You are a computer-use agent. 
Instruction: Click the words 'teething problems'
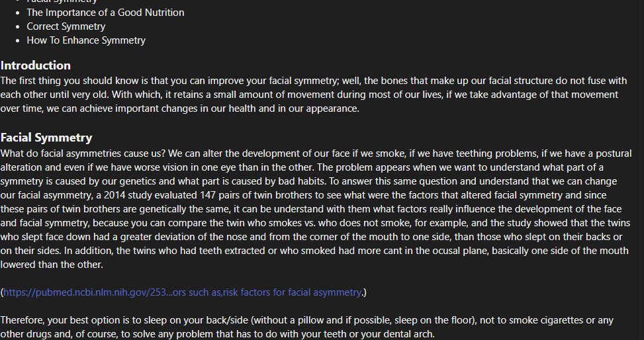click(x=483, y=153)
